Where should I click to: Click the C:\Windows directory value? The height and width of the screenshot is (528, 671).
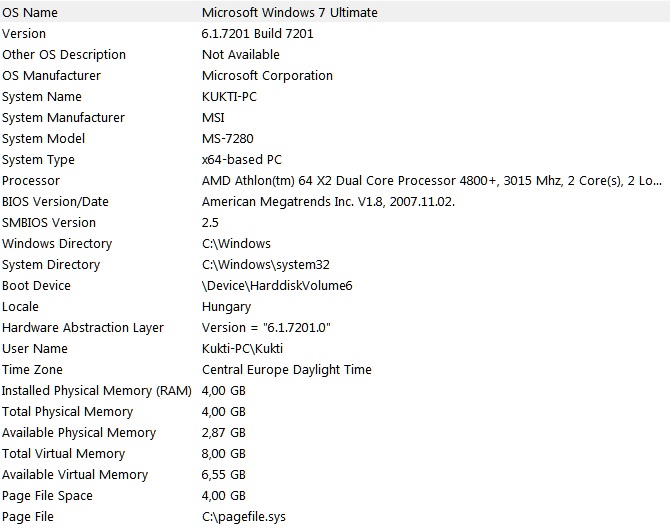236,244
